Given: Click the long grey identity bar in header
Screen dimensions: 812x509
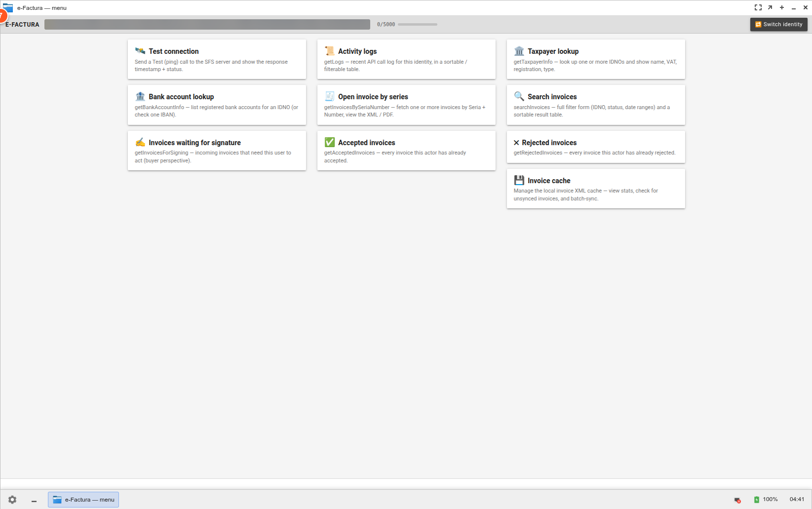Looking at the screenshot, I should click(207, 24).
